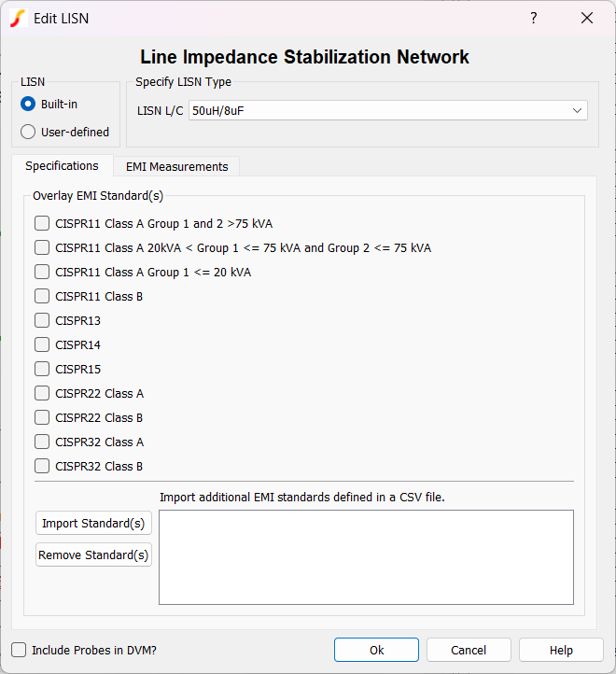Open Help for the LISN dialog
This screenshot has width=616, height=674.
click(x=561, y=650)
